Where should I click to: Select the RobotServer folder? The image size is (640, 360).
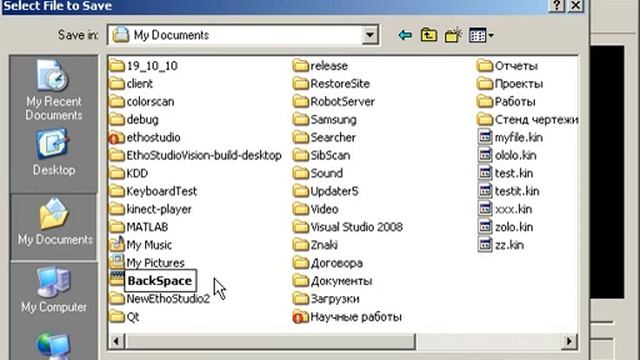(x=334, y=102)
